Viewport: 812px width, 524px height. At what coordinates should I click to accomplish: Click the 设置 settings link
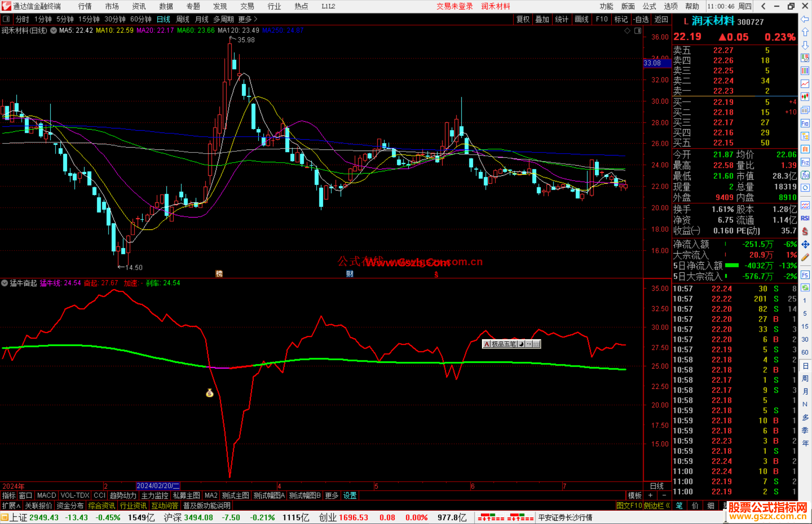click(350, 495)
